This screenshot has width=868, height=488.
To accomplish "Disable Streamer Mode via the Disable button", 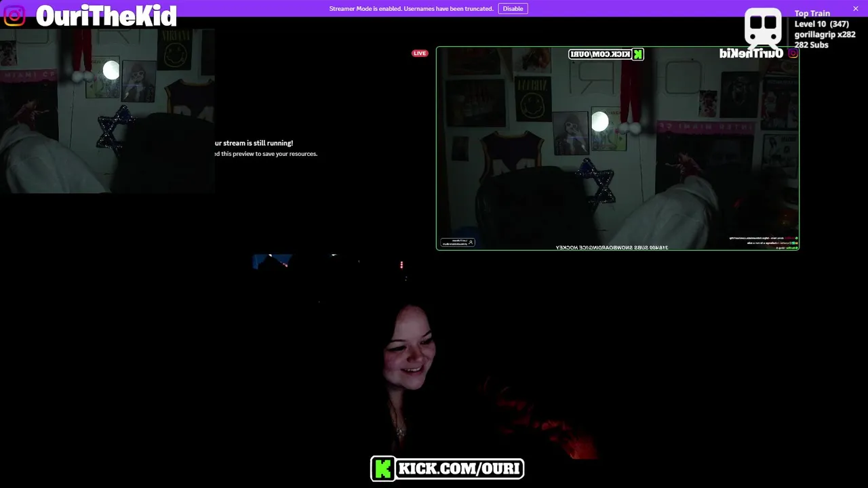I will [x=513, y=9].
